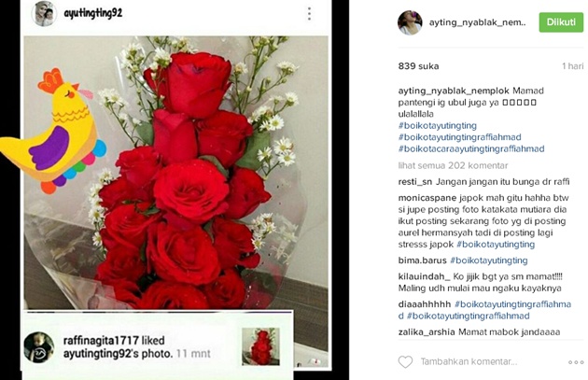Open ayutingting92 profile picture
The image size is (588, 380).
pyautogui.click(x=44, y=13)
